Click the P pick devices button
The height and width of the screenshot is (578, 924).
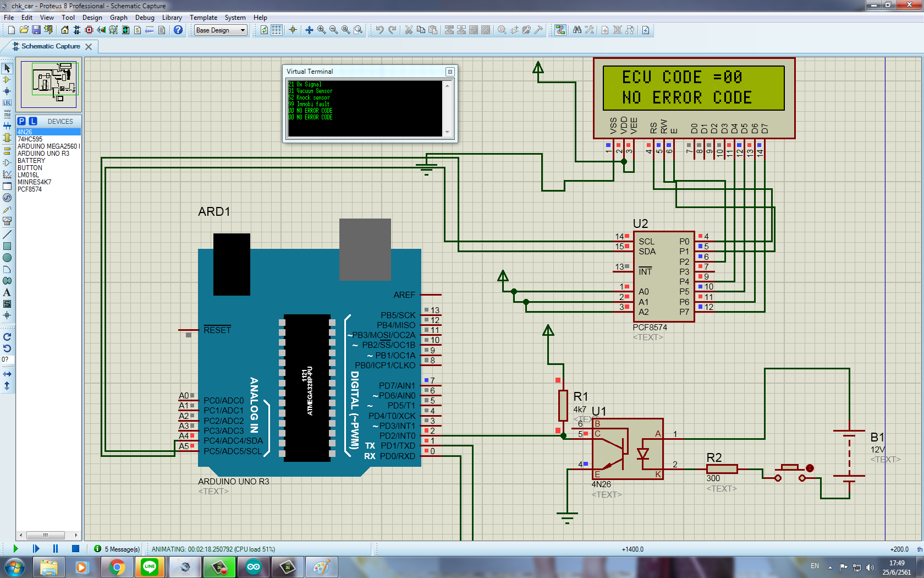tap(21, 121)
